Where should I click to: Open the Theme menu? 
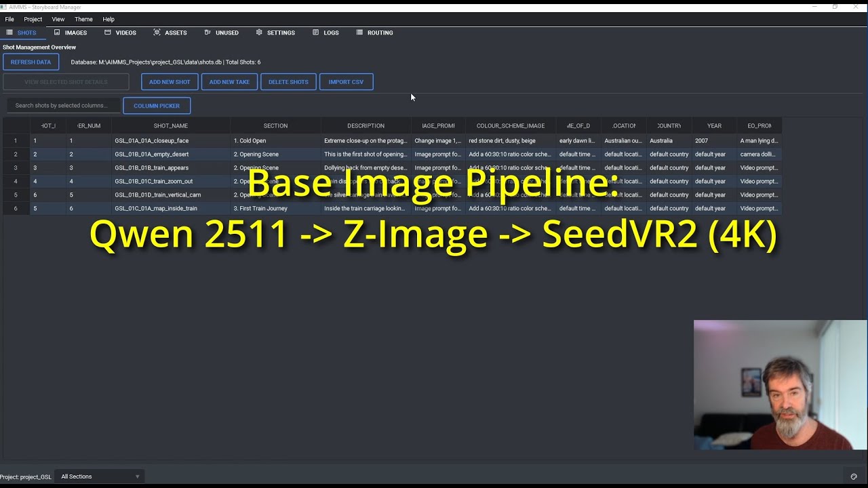coord(83,19)
